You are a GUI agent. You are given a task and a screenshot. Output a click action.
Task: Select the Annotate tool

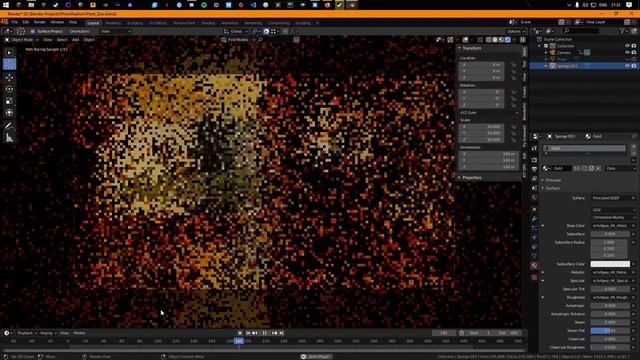[x=9, y=126]
